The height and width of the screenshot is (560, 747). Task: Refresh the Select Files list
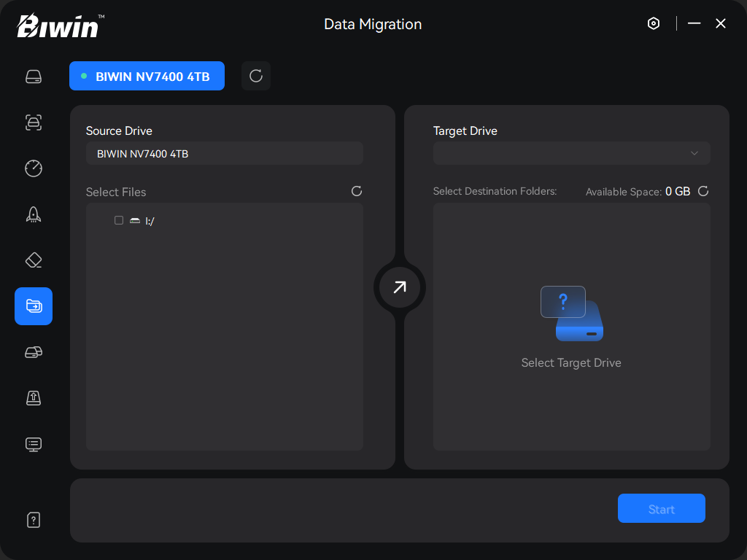(357, 191)
